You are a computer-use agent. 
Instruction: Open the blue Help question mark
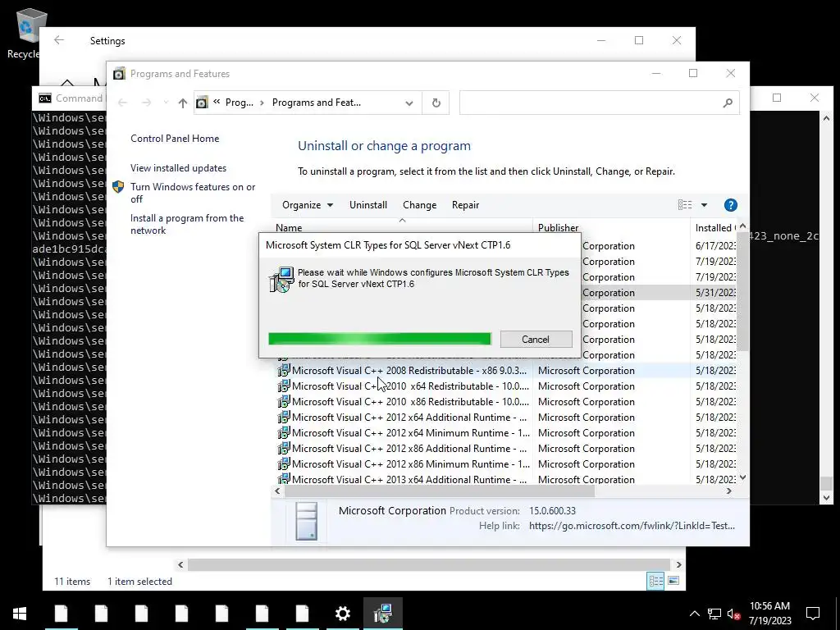[x=730, y=205]
